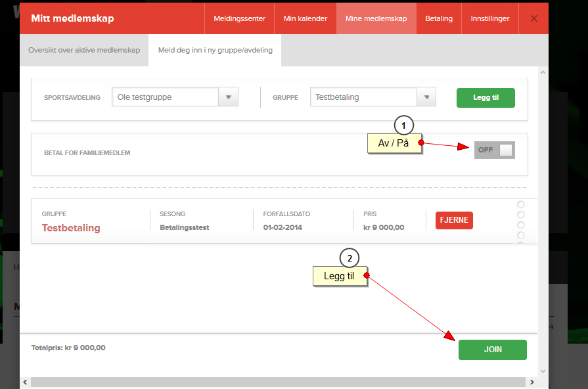This screenshot has height=389, width=588.
Task: Open the Betaling tab
Action: (439, 18)
